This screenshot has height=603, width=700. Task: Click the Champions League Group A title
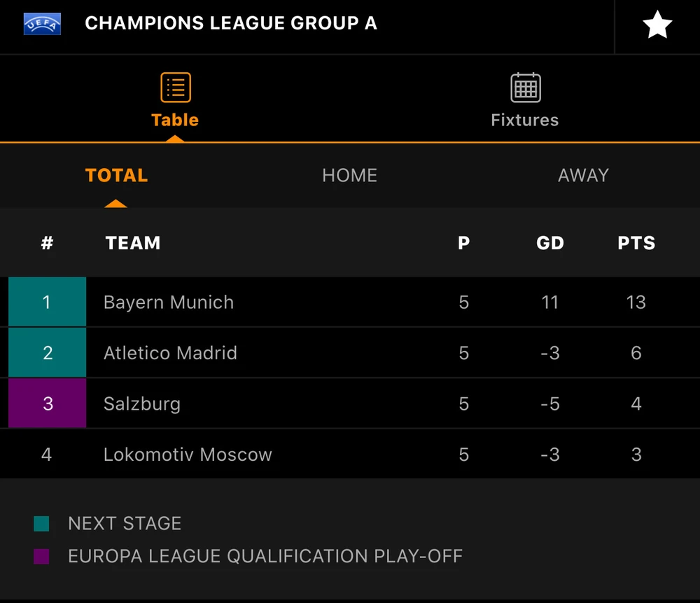(x=231, y=24)
